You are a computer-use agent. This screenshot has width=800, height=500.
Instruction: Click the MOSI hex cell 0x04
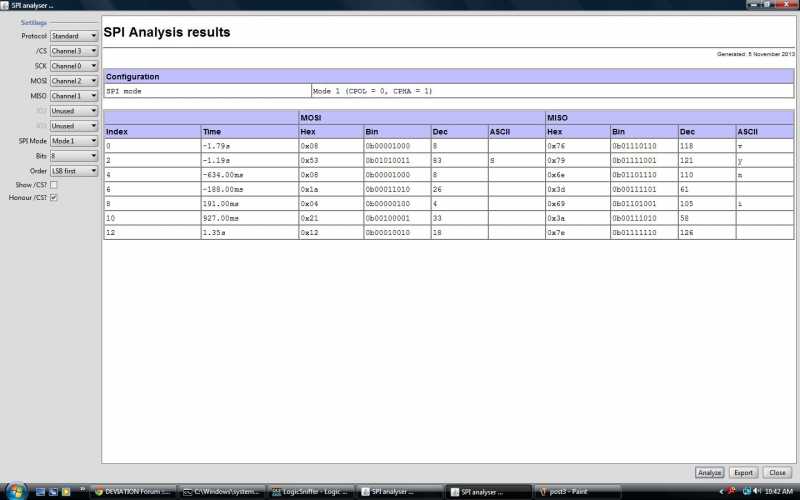(x=331, y=204)
